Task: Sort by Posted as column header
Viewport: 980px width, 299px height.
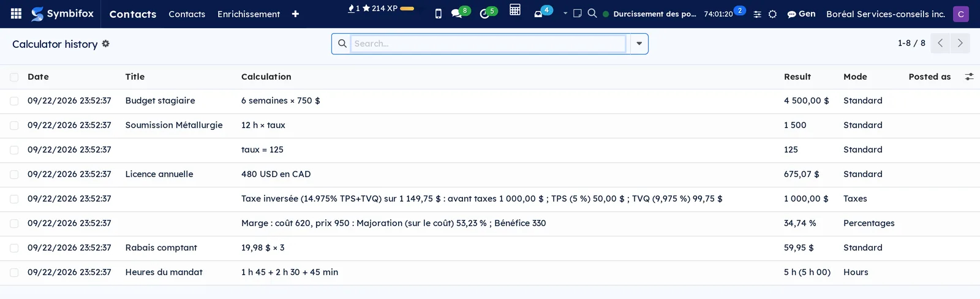Action: pyautogui.click(x=930, y=77)
